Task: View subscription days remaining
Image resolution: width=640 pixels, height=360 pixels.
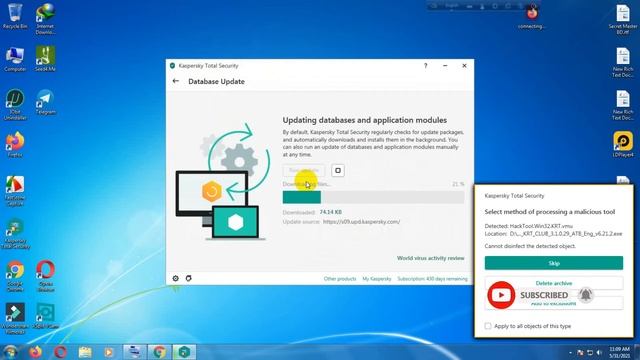Action: click(432, 279)
